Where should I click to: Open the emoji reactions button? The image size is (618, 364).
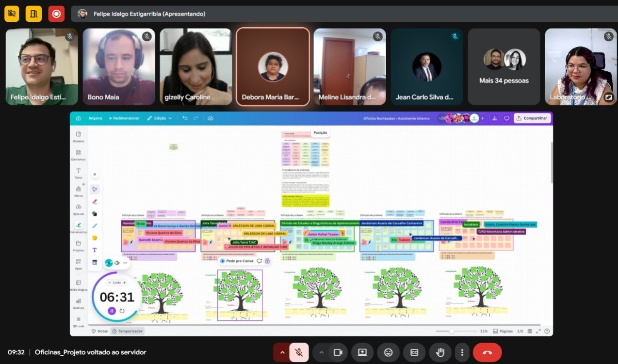point(388,352)
